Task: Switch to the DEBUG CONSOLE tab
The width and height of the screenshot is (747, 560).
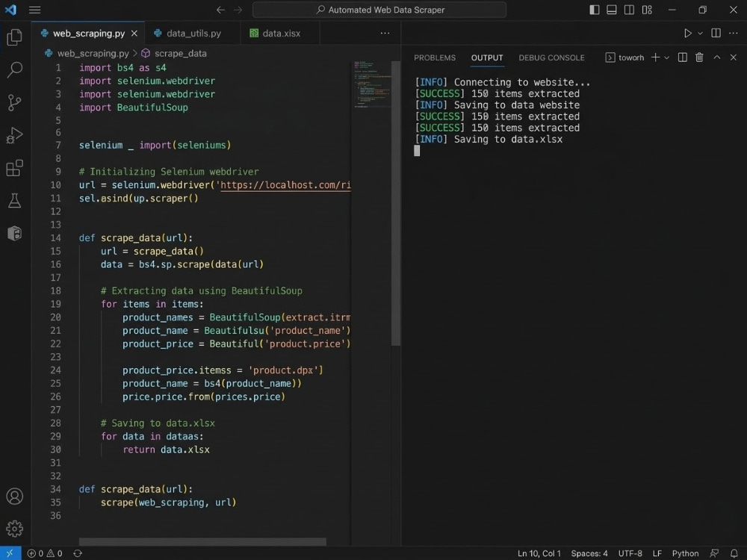Action: [551, 57]
